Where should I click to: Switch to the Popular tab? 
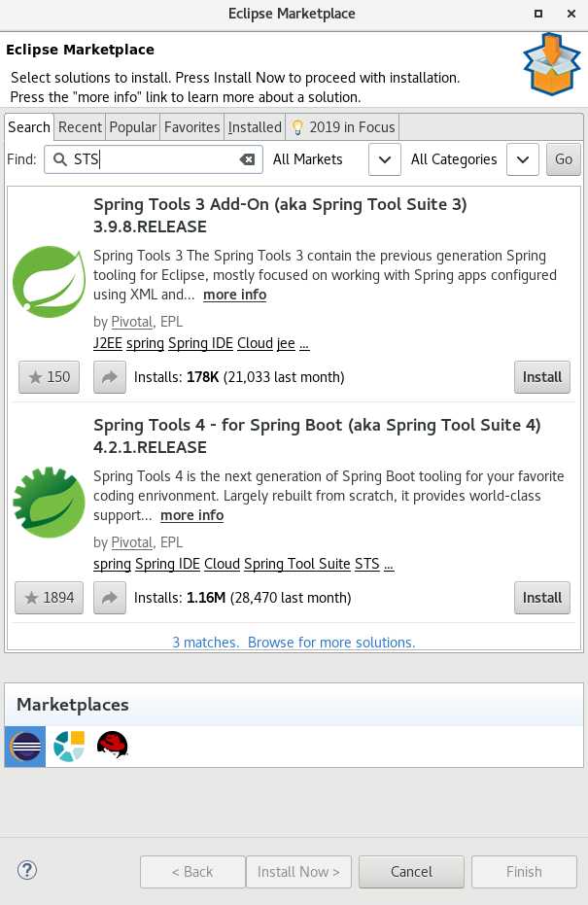pos(133,127)
